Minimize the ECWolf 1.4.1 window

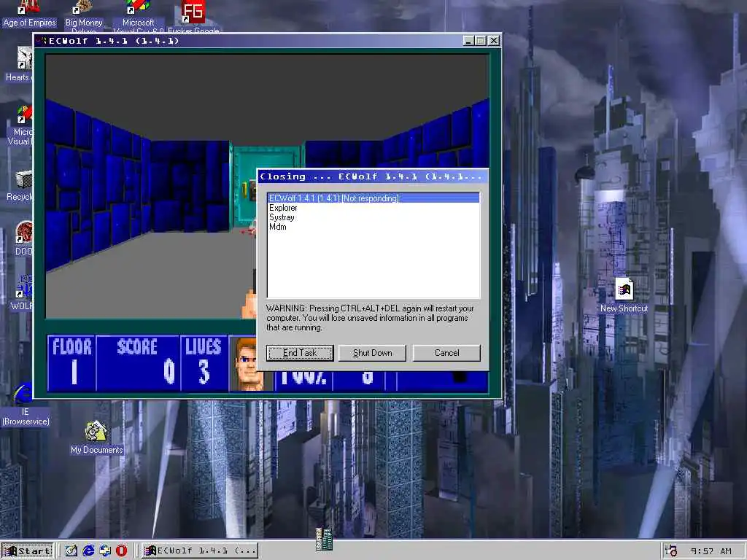click(469, 41)
